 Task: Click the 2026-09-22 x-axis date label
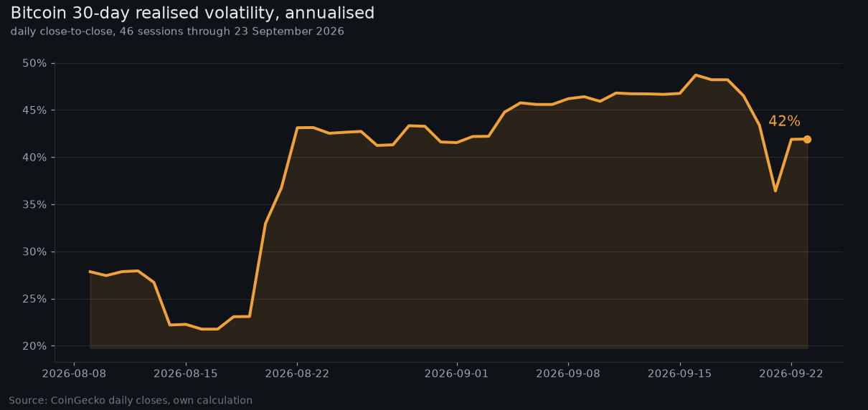pos(791,373)
